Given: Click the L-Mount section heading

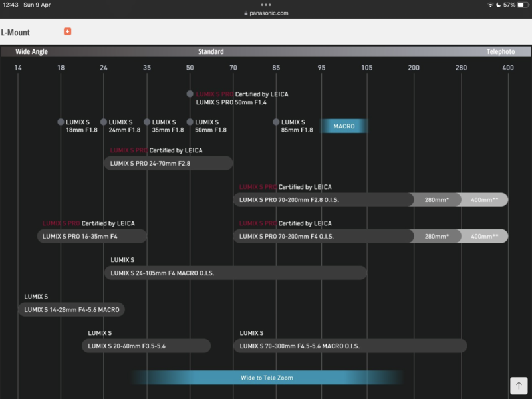Looking at the screenshot, I should (x=15, y=32).
